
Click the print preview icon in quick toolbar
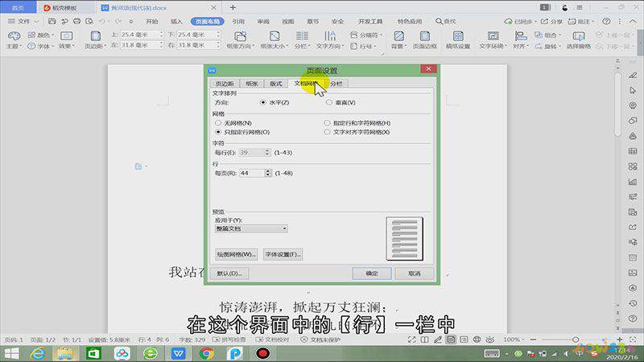pyautogui.click(x=89, y=21)
